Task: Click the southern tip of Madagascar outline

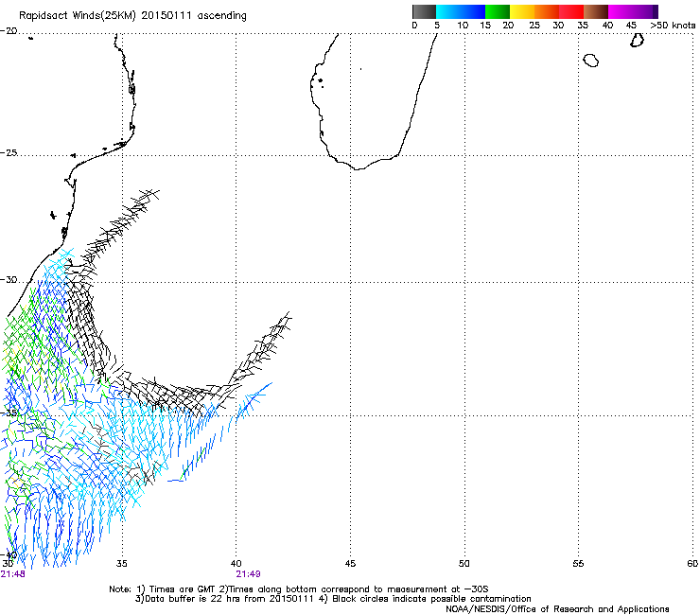Action: [358, 168]
